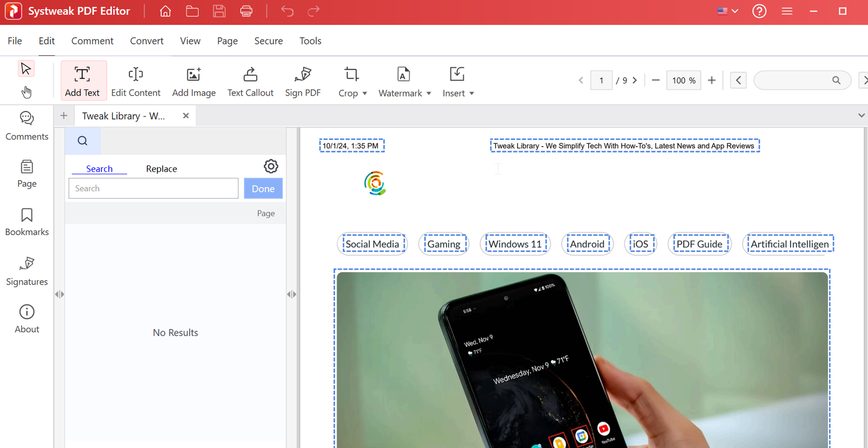Undo the last action
Image resolution: width=868 pixels, height=448 pixels.
[287, 11]
